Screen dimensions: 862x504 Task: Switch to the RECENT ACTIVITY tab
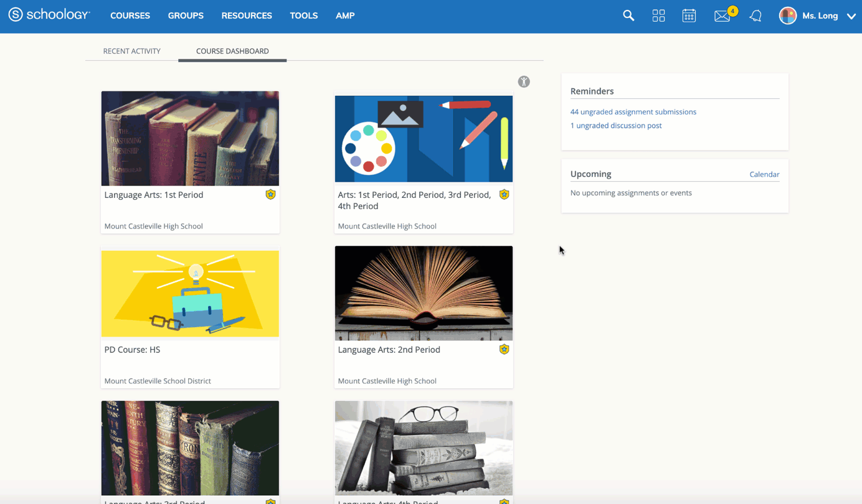point(132,51)
